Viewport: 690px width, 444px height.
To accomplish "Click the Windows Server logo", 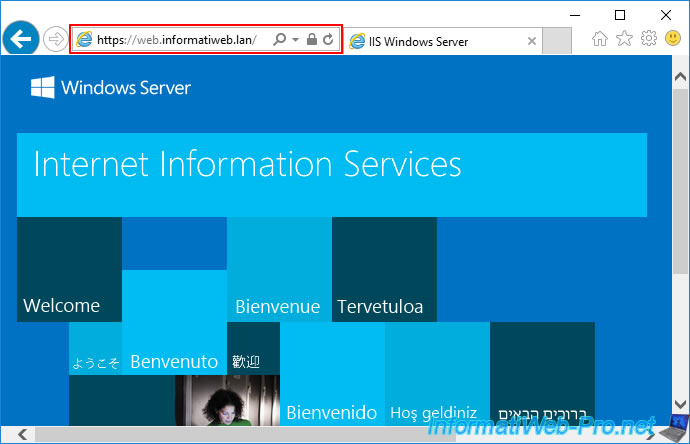I will point(111,87).
